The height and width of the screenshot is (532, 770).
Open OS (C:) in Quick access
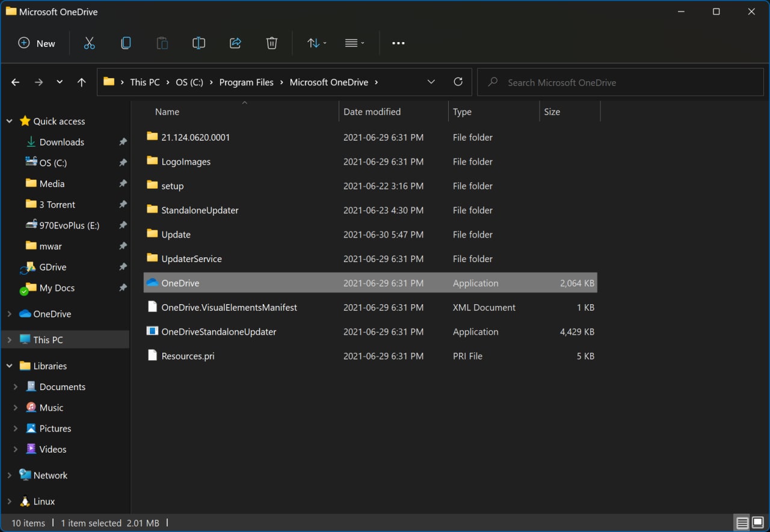[x=53, y=163]
